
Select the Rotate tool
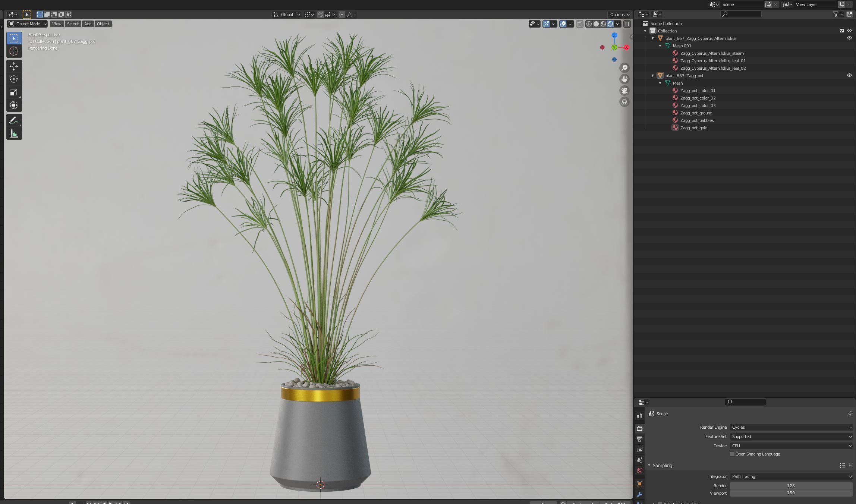pyautogui.click(x=14, y=79)
